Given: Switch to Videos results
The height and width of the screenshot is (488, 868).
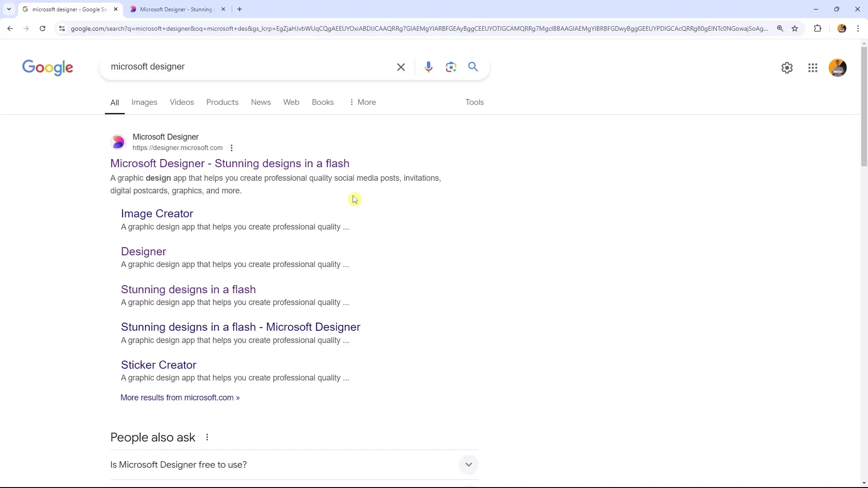Looking at the screenshot, I should pos(182,102).
